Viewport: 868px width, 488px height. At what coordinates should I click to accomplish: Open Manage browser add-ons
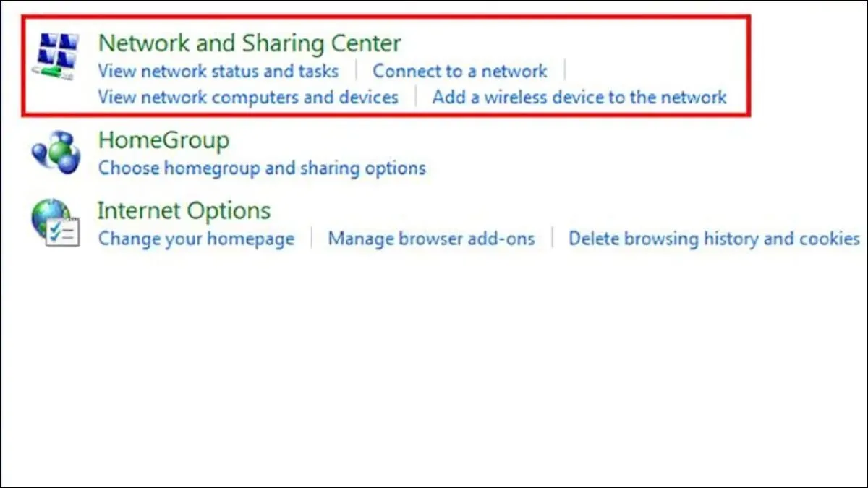[431, 239]
